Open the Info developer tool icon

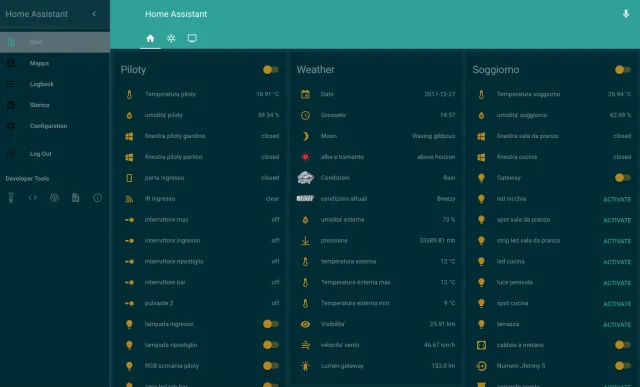[97, 198]
